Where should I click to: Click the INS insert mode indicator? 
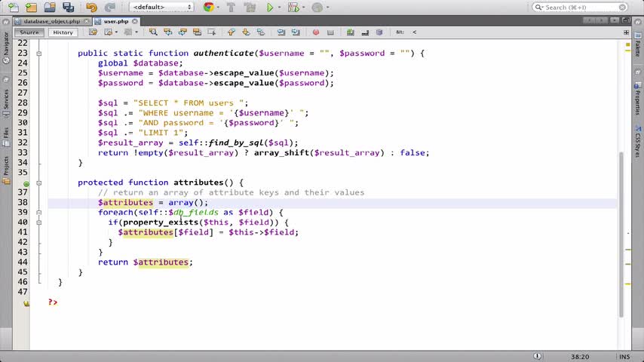pos(624,357)
